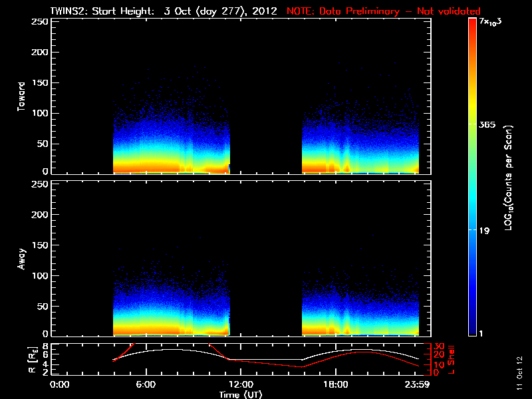This screenshot has width=532, height=399.
Task: Click the 365 tick on colorbar
Action: [487, 125]
